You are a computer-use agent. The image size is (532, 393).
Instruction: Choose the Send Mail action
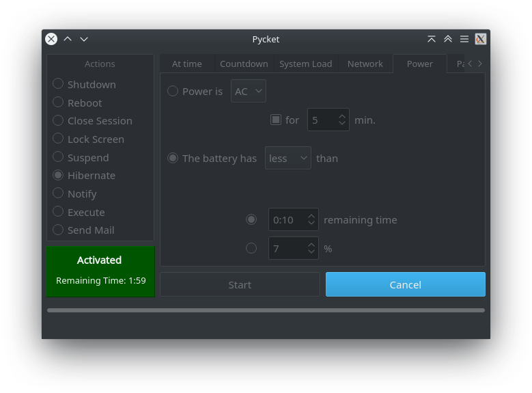click(83, 230)
